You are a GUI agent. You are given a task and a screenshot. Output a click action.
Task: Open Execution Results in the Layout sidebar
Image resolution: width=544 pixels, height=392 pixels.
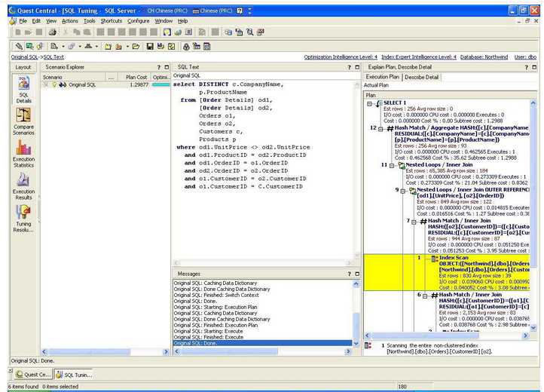coord(23,186)
